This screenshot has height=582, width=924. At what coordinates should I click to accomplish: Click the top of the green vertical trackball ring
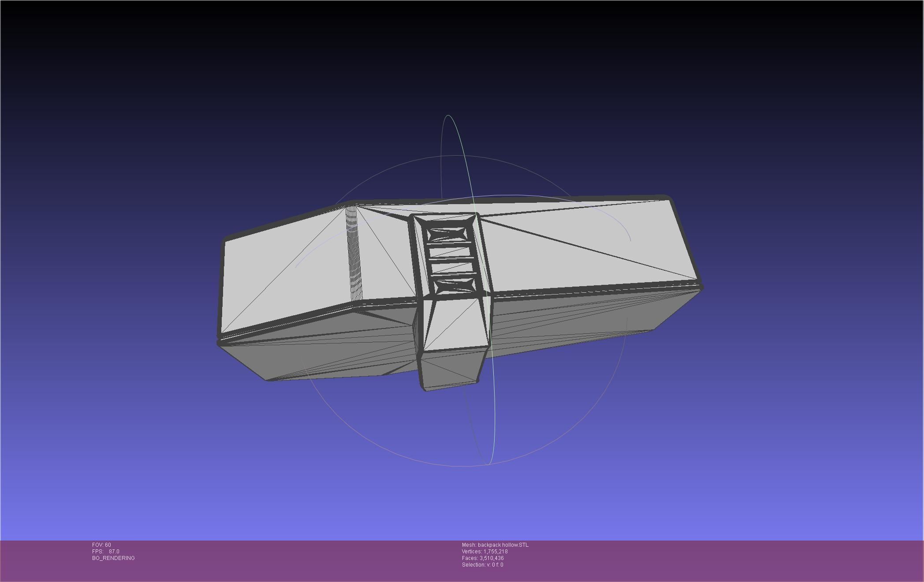coord(448,116)
